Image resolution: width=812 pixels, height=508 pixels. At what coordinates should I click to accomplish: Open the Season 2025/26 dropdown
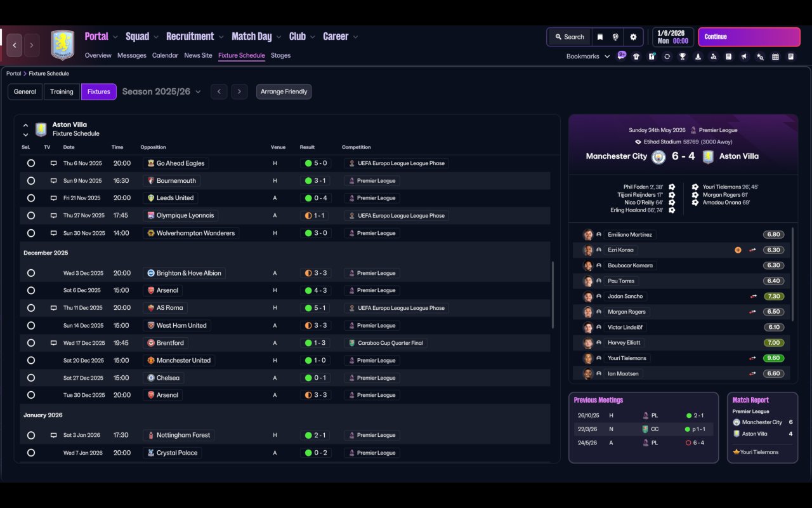coord(161,91)
